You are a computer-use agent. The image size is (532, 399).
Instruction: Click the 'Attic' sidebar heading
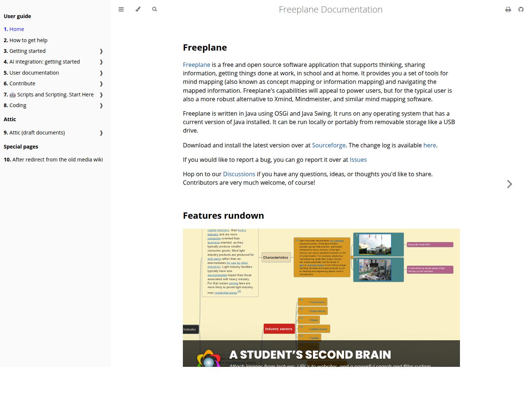click(10, 119)
